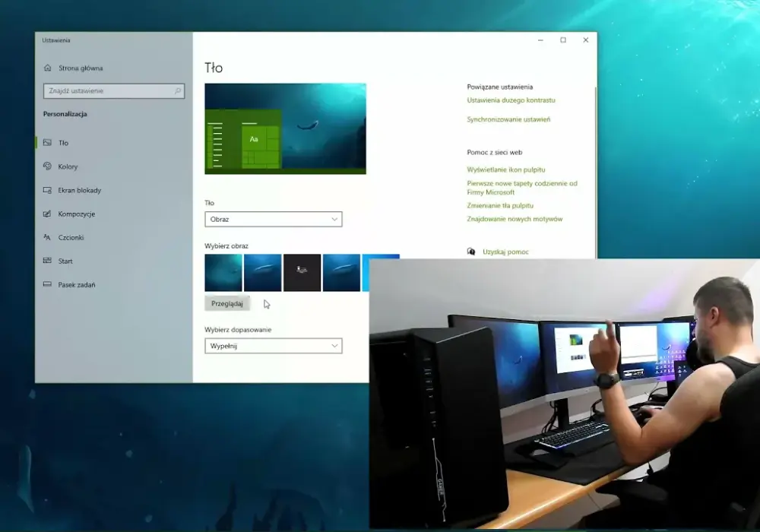Click the Wybierz obraz label

click(x=226, y=245)
